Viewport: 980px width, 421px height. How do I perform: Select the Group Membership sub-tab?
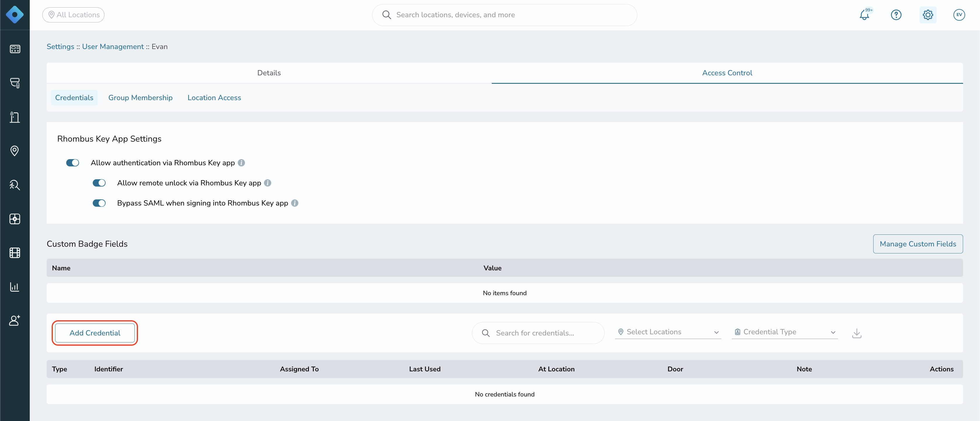tap(140, 98)
